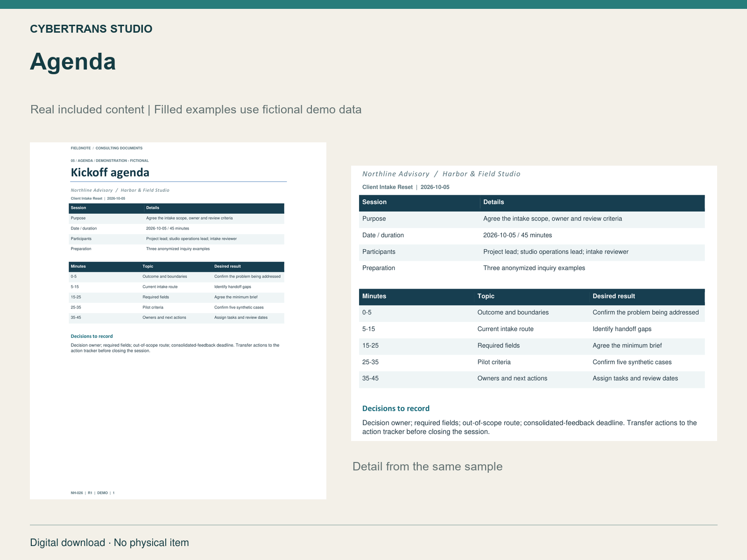Click 'Detail from the same sample' caption
This screenshot has width=747, height=560.
428,467
